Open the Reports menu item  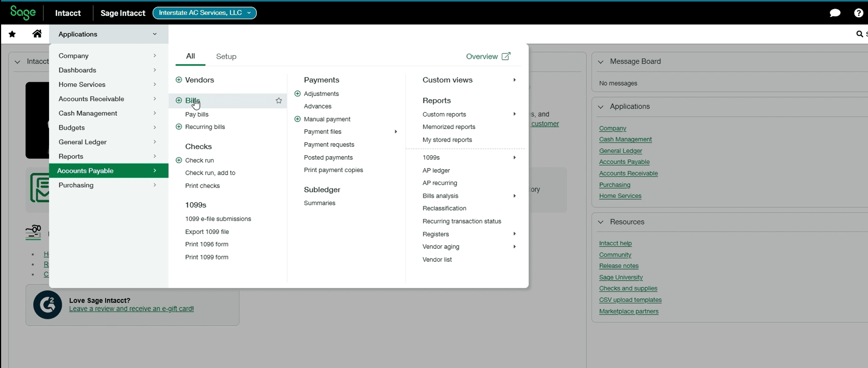click(x=109, y=156)
